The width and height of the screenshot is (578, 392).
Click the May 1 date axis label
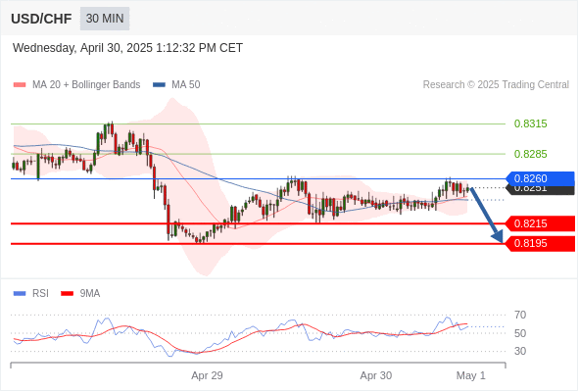tap(471, 375)
